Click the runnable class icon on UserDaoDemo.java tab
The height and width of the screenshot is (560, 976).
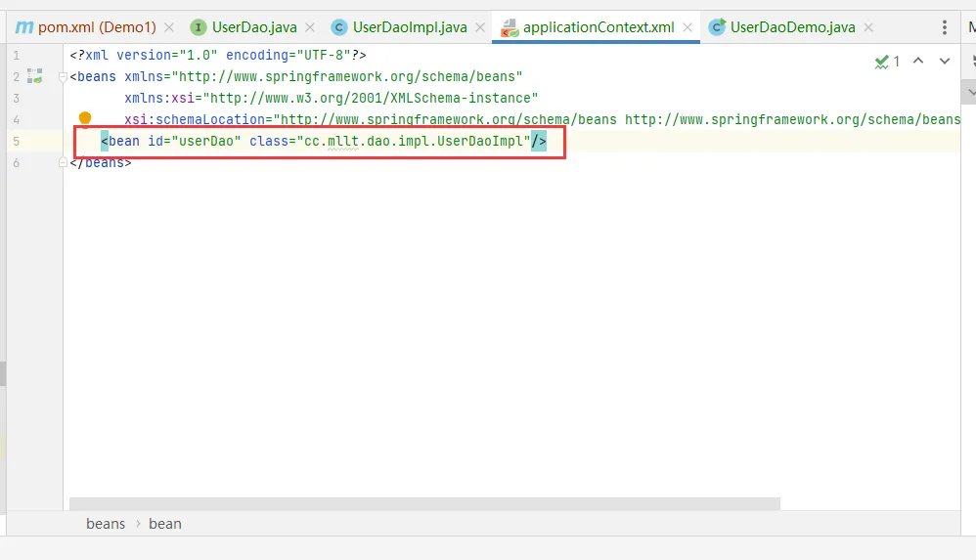717,26
